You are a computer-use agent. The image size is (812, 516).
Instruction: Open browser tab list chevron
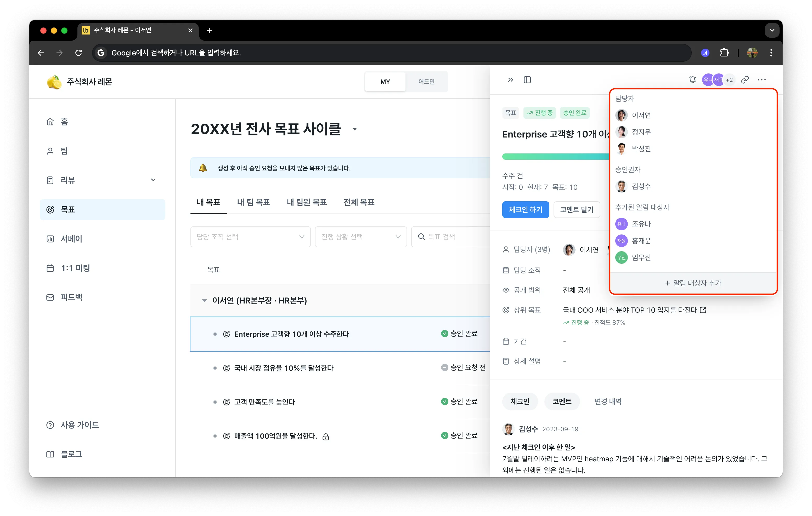[x=772, y=30]
